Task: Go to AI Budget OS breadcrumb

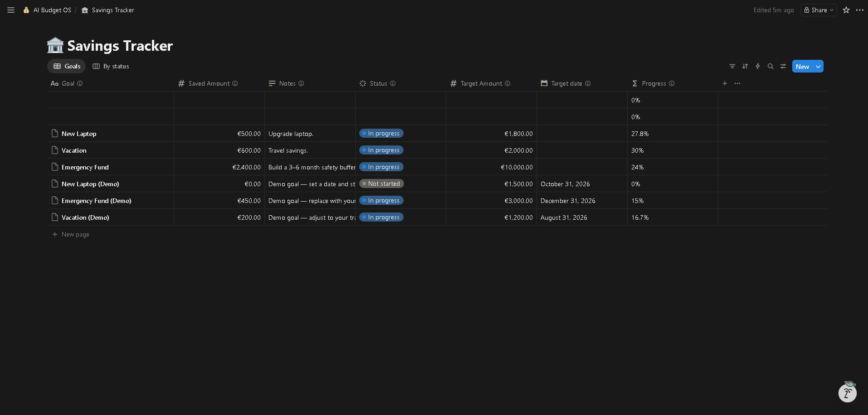Action: (x=52, y=10)
